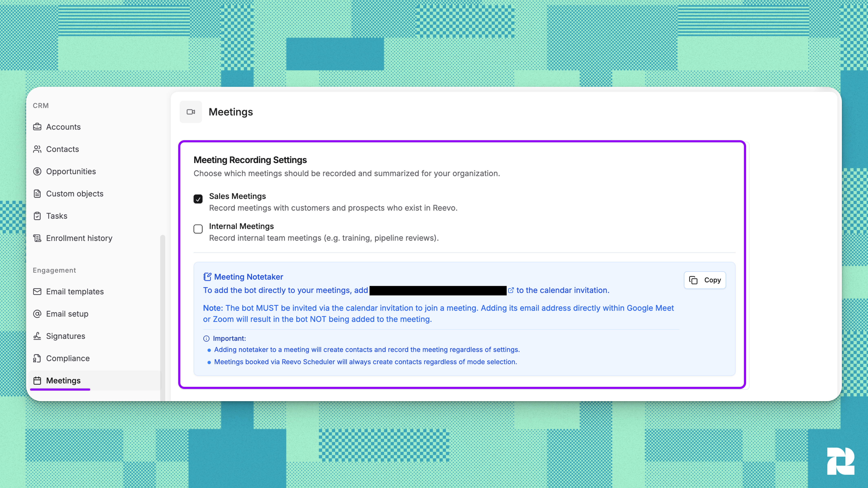Click the Meeting Notetaker heading icon
This screenshot has height=488, width=868.
click(x=207, y=277)
